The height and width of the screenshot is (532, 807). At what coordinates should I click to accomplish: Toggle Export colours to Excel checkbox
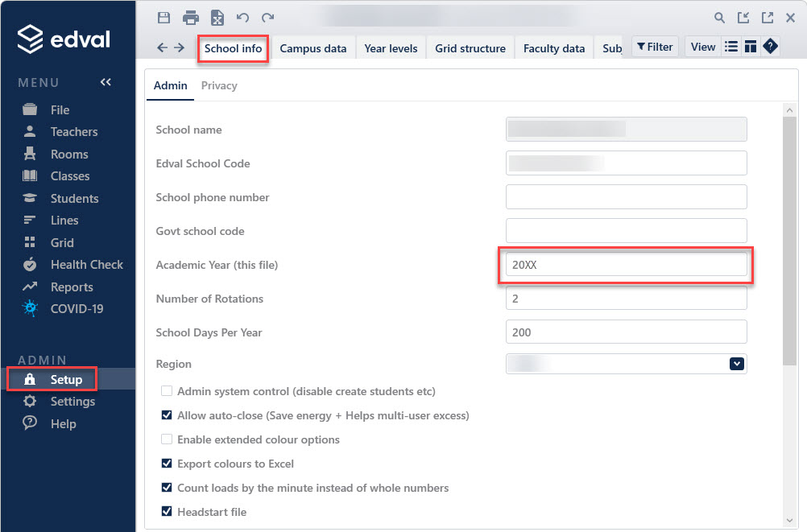pos(167,463)
